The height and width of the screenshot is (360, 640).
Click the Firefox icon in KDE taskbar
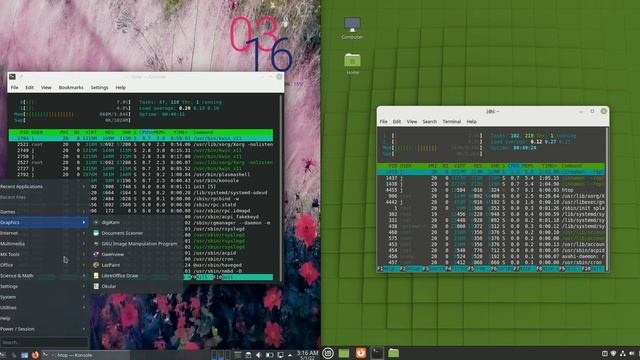35,355
